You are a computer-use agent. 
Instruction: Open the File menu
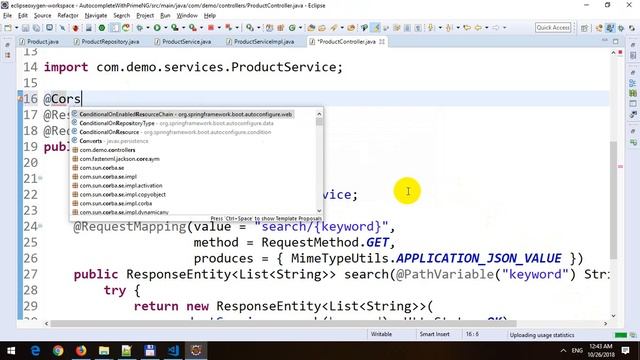pyautogui.click(x=7, y=16)
